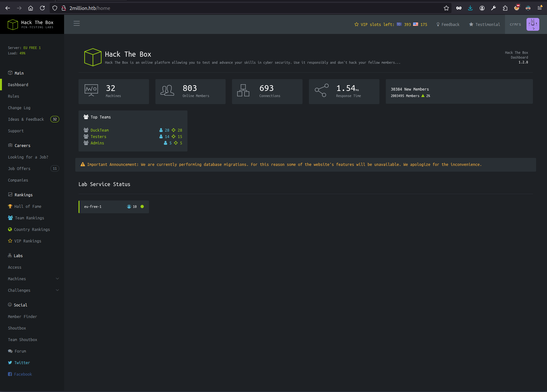The height and width of the screenshot is (392, 547).
Task: Click the Feedback lightbulb link
Action: [x=448, y=24]
